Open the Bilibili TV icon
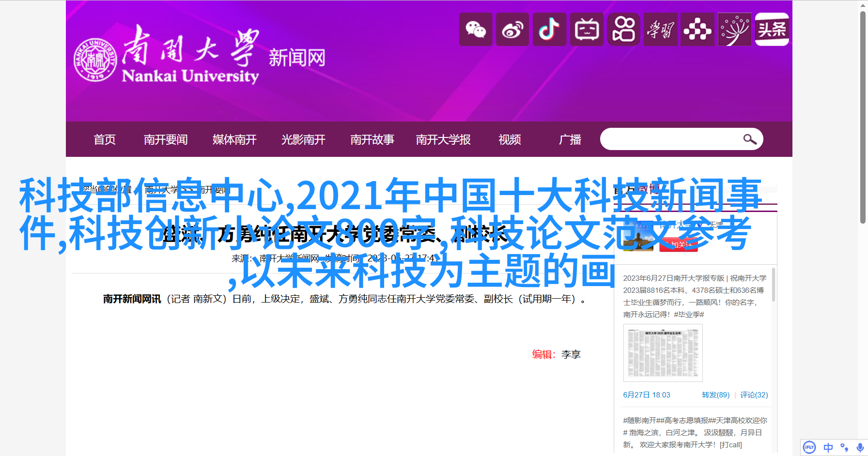This screenshot has height=456, width=868. (587, 30)
